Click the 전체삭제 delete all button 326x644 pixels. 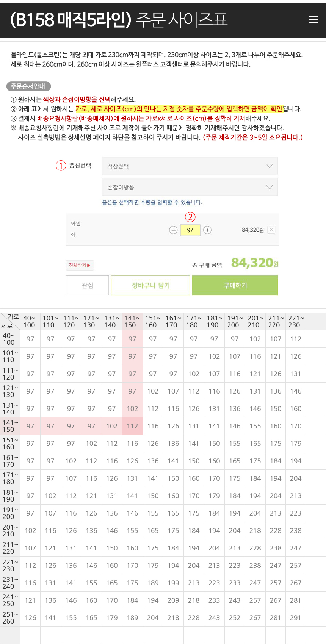tap(80, 265)
